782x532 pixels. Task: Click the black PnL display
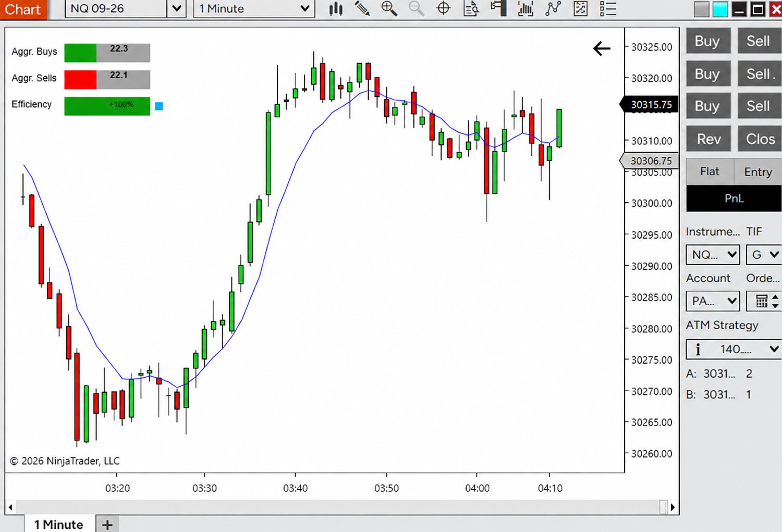tap(734, 199)
